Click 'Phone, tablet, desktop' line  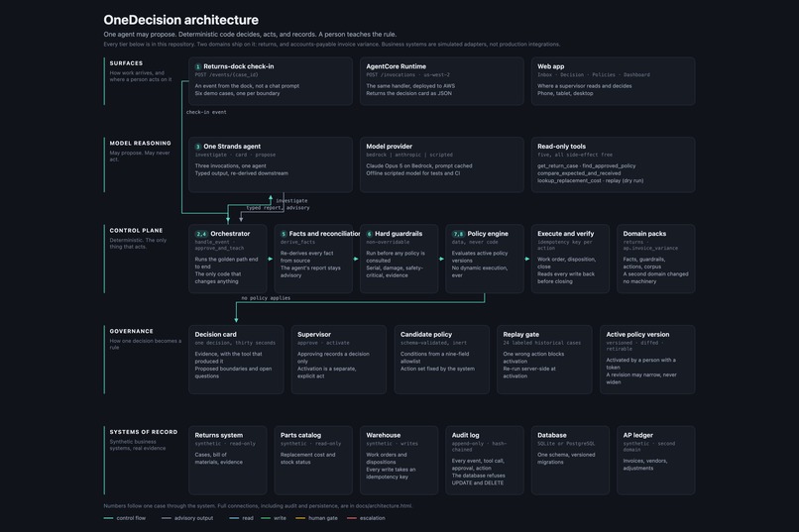click(x=565, y=94)
